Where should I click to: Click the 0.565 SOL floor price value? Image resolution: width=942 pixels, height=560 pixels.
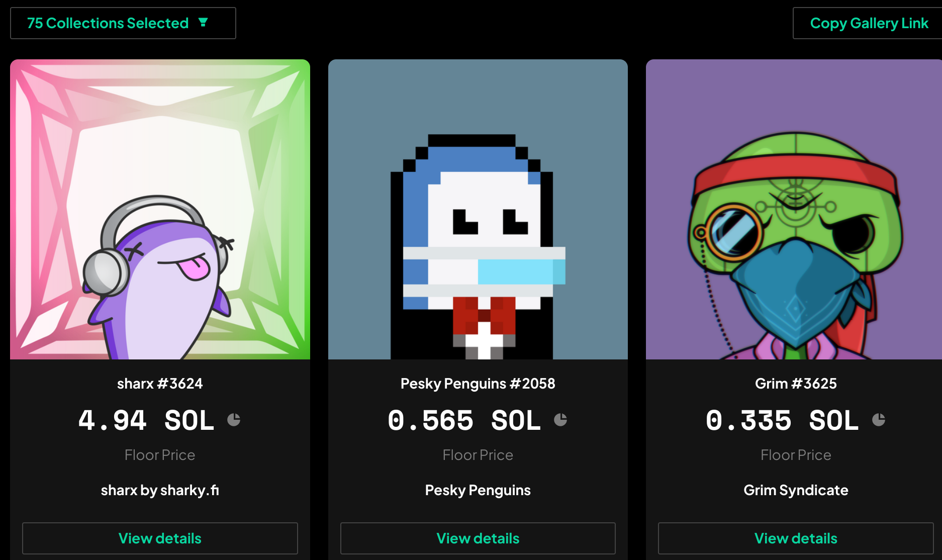(464, 420)
